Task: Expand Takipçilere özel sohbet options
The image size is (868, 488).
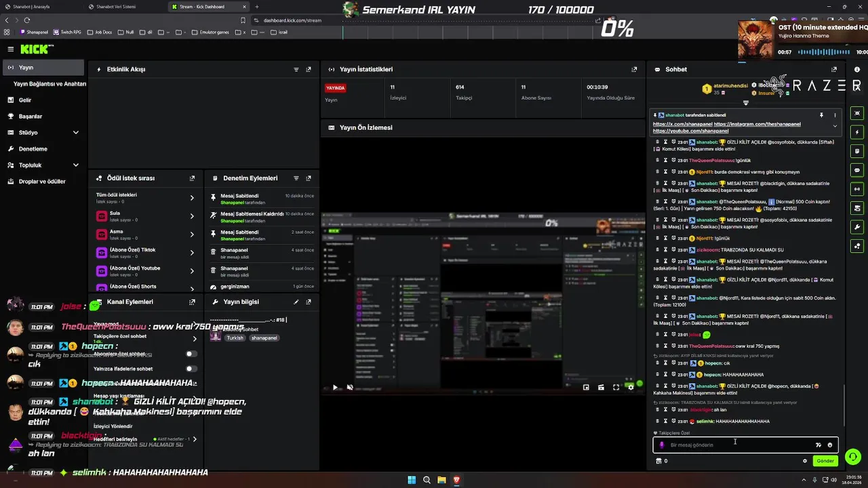Action: point(195,338)
